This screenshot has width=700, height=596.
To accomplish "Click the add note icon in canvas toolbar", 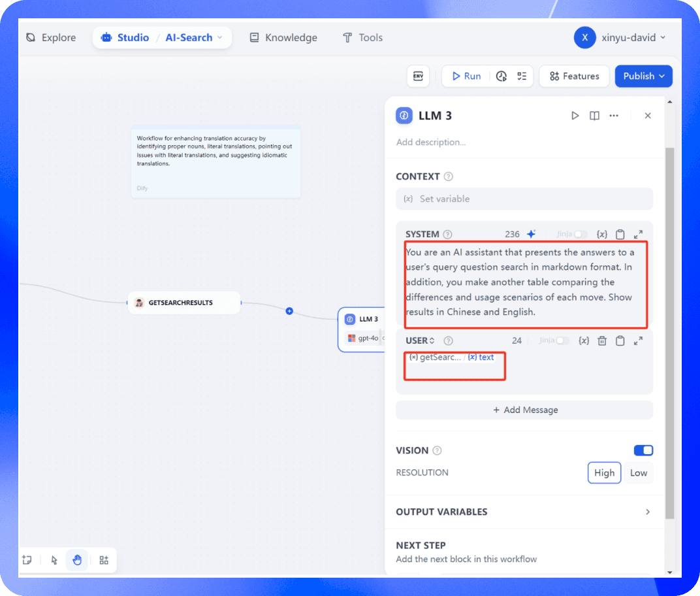I will click(x=27, y=560).
